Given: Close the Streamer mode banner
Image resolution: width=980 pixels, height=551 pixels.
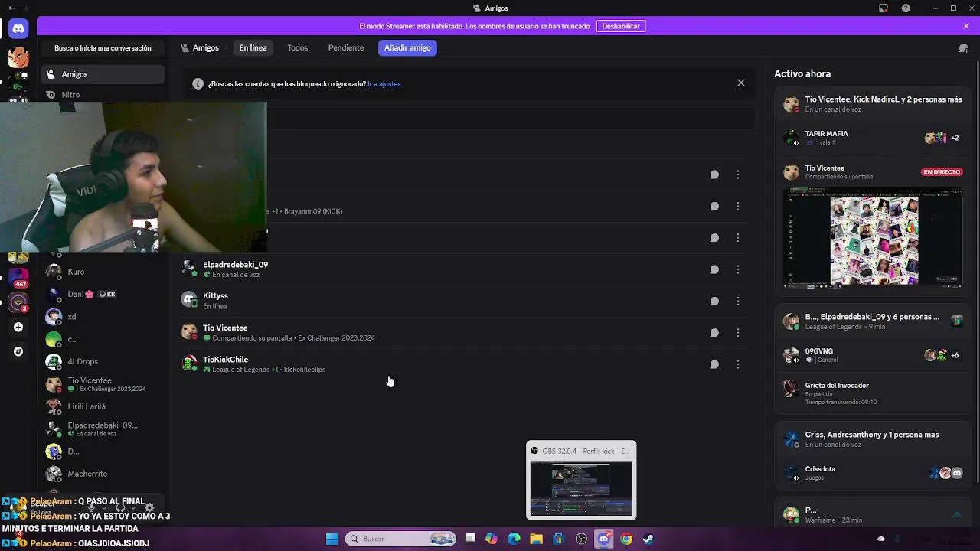Looking at the screenshot, I should click(x=966, y=26).
